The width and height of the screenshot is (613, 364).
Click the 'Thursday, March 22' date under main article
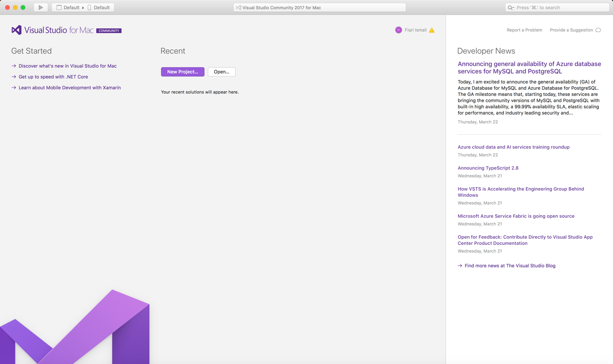click(478, 122)
